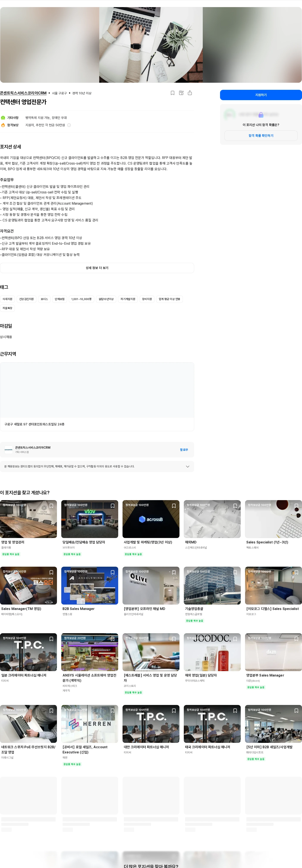Expand the 원티드랩 copyright notice chevron
302x868 pixels.
[x=188, y=467]
